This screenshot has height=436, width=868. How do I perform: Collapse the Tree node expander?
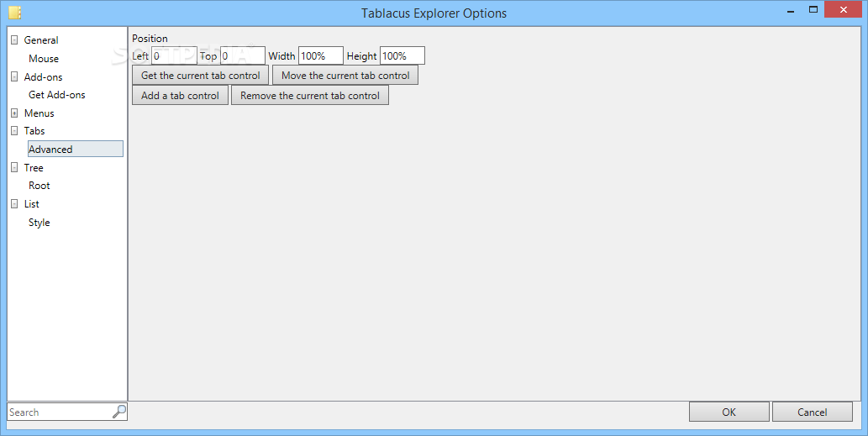[x=14, y=168]
